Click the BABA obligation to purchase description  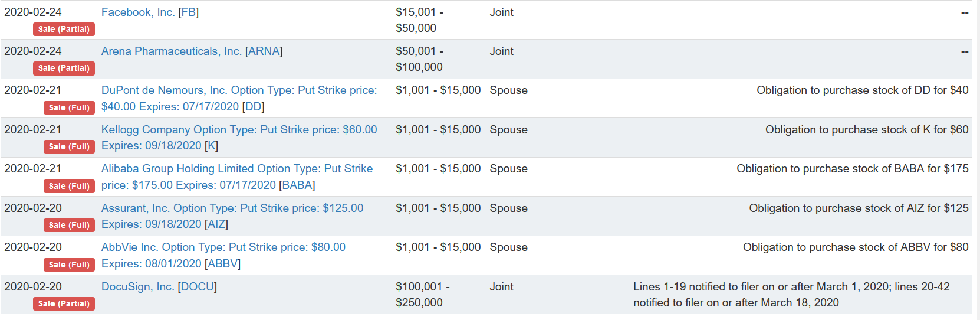tap(853, 169)
